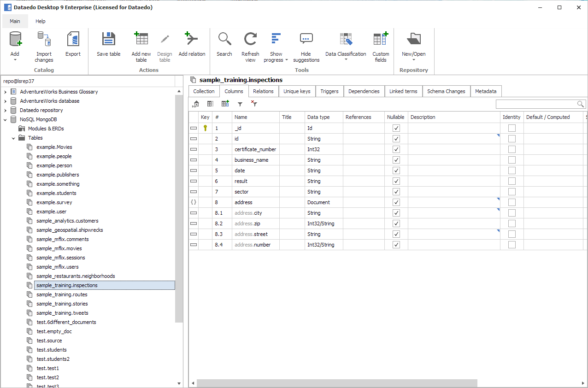This screenshot has height=388, width=588.
Task: Toggle Identity checkbox for _id row
Action: click(x=512, y=128)
